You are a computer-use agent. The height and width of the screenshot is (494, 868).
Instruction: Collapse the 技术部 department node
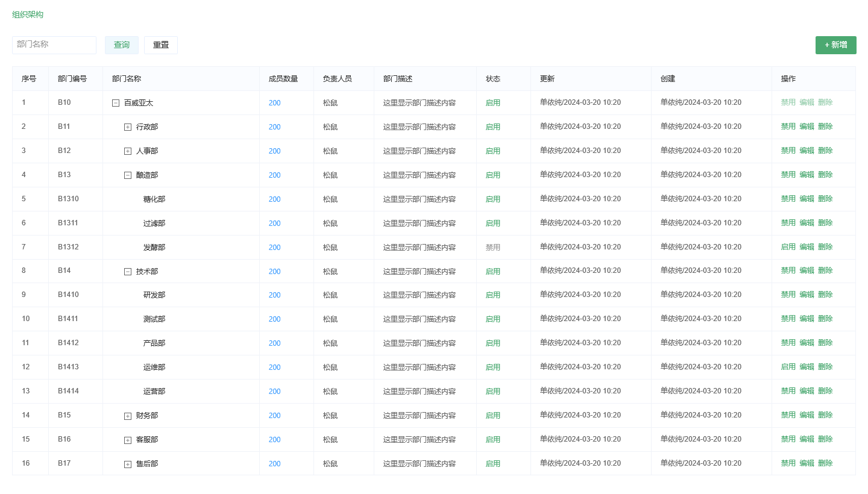click(x=128, y=272)
